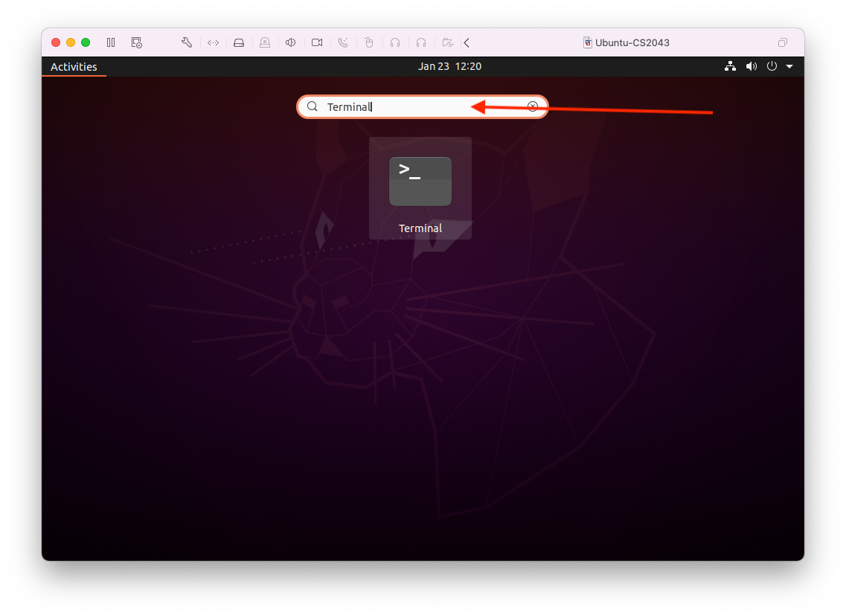Click inside the Terminal search field
This screenshot has height=616, width=846.
click(417, 107)
